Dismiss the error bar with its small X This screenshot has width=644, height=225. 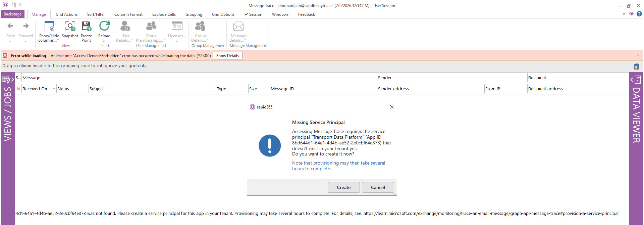click(x=638, y=55)
